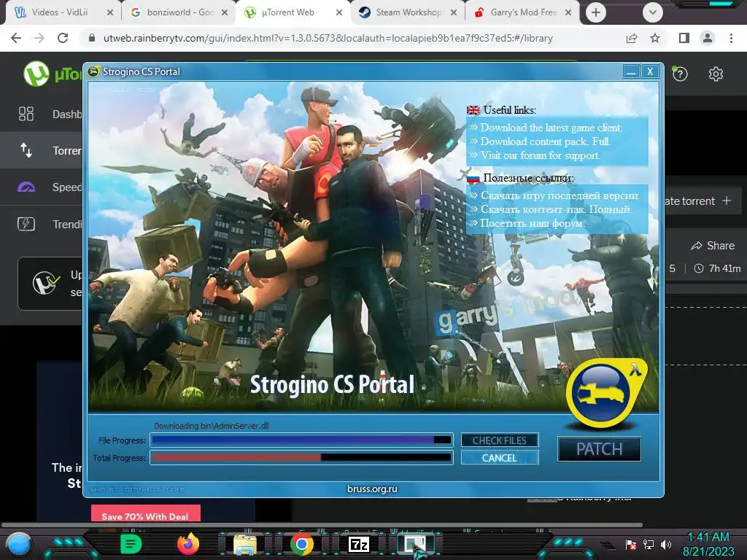Click the yellow Garry's Mod launcher logo
The width and height of the screenshot is (747, 560).
pos(605,392)
